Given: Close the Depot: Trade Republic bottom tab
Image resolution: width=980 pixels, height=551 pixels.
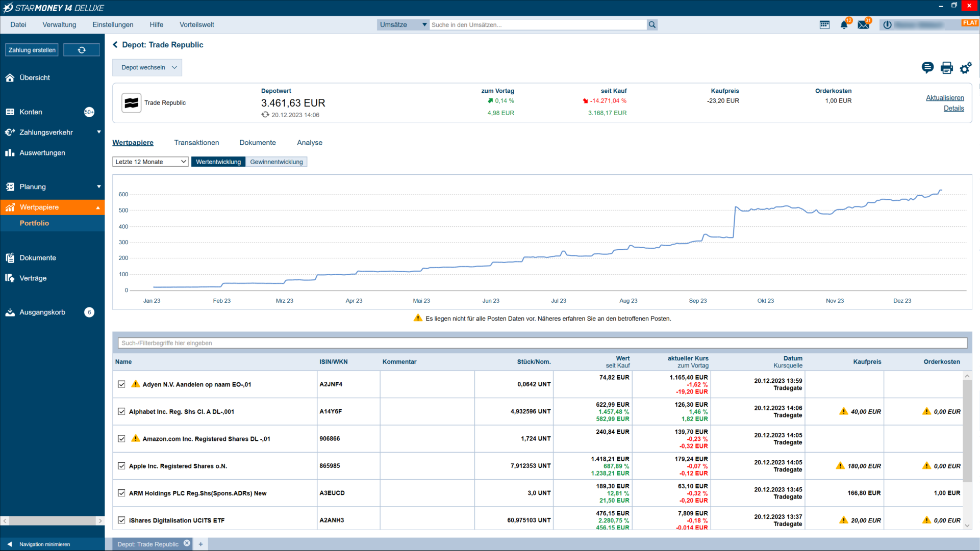Looking at the screenshot, I should 187,543.
